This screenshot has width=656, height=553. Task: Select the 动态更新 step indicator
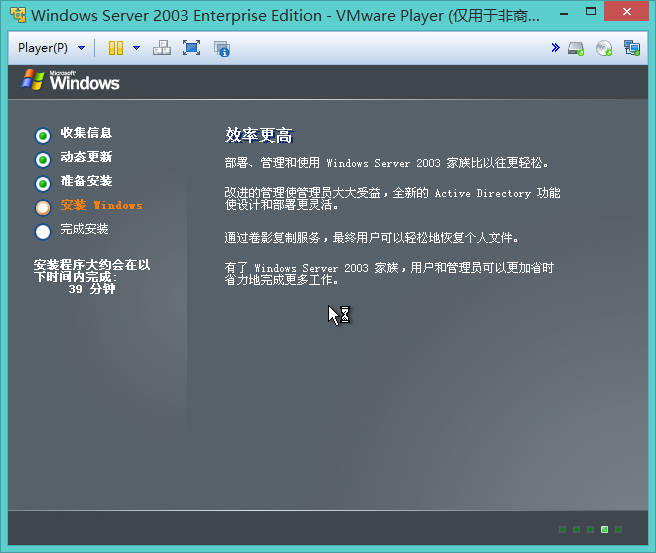43,160
